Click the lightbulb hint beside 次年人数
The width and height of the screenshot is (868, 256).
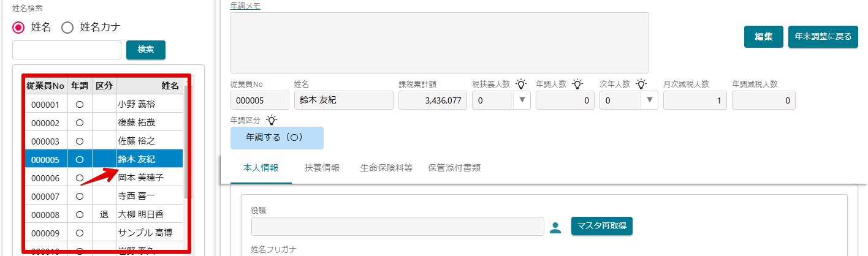pos(641,84)
